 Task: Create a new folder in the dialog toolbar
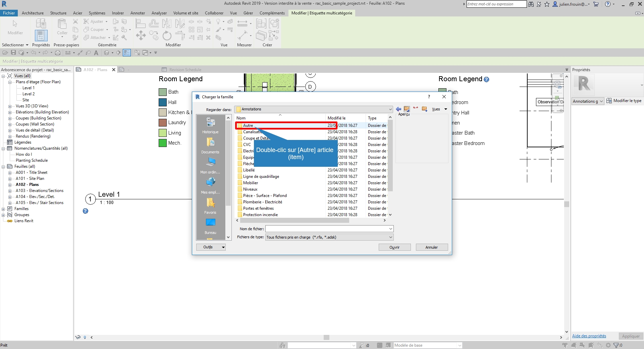point(424,109)
